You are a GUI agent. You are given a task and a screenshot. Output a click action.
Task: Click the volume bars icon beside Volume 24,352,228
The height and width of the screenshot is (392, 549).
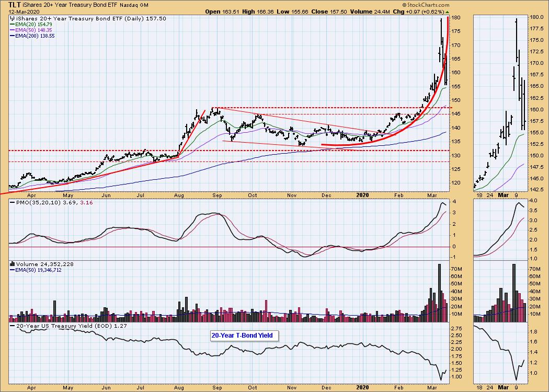click(13, 264)
